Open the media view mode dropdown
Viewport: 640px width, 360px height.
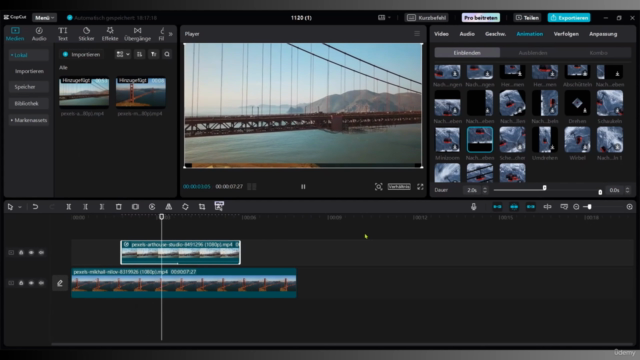[x=122, y=54]
